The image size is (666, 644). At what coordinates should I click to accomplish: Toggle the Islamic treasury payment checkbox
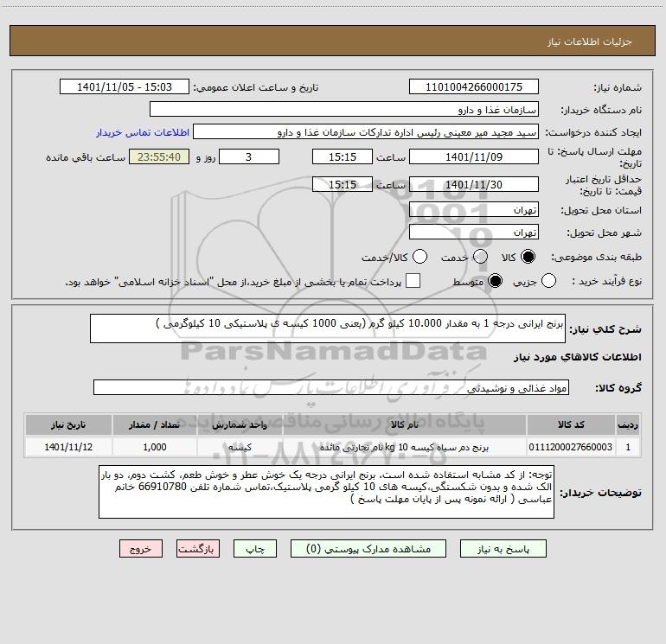[x=413, y=281]
